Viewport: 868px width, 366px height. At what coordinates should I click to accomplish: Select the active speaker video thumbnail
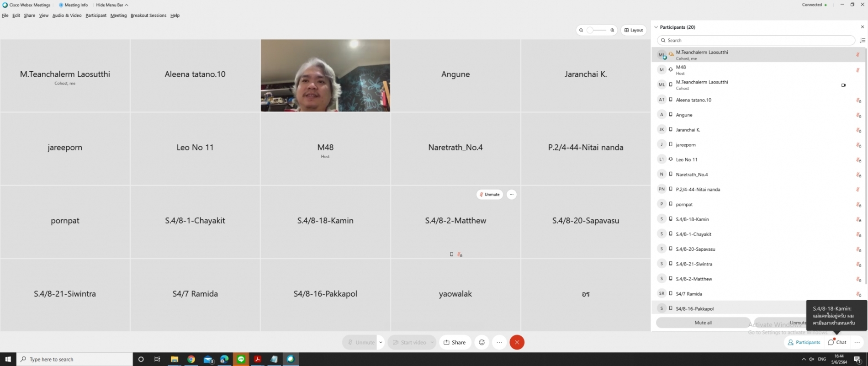pyautogui.click(x=325, y=75)
